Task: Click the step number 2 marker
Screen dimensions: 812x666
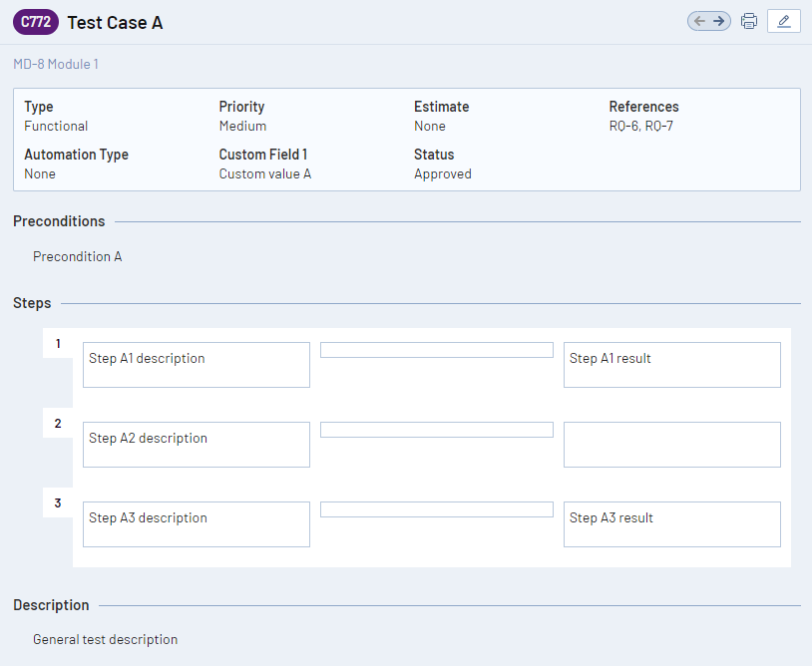Action: (58, 424)
